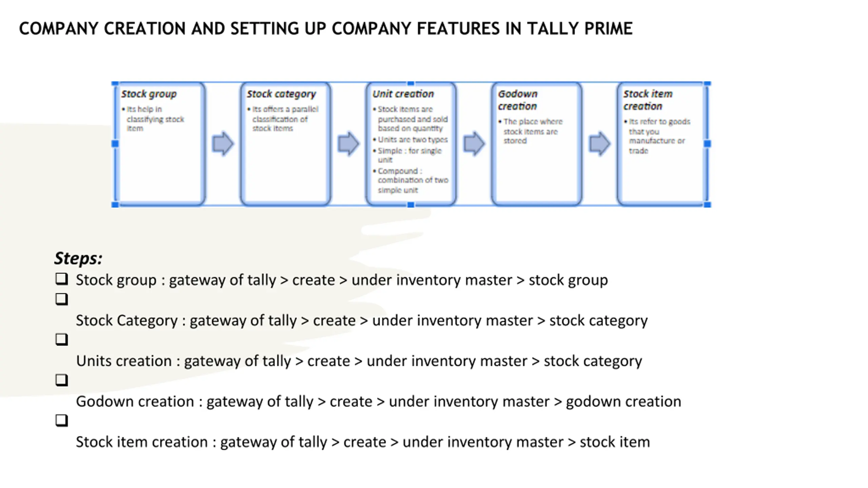
Task: Click the slide title about Tally Prime
Action: coord(325,28)
